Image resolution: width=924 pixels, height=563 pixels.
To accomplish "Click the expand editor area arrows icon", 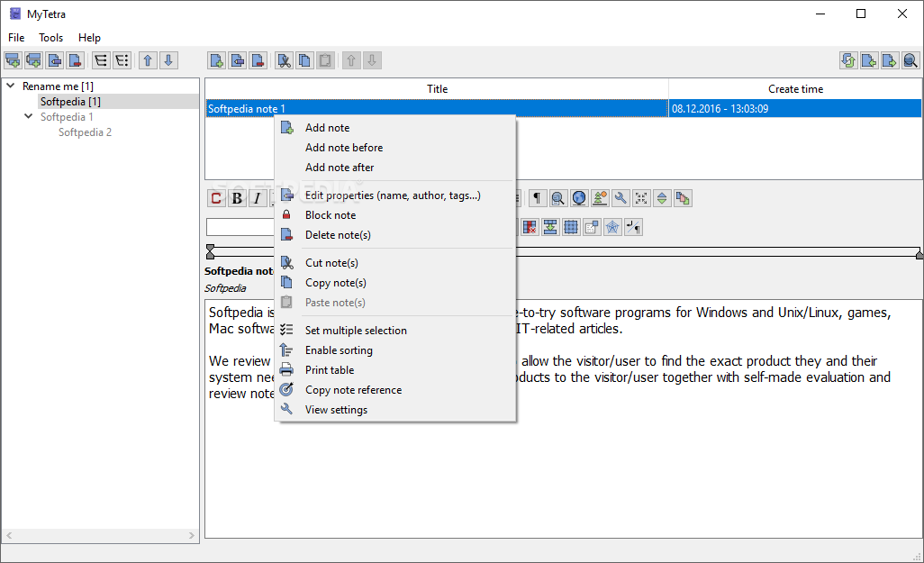I will point(641,198).
